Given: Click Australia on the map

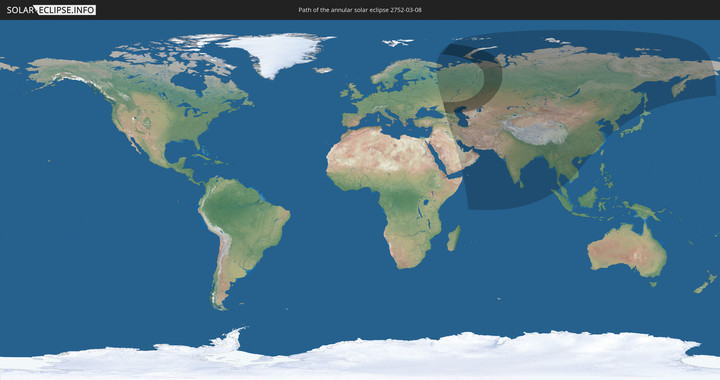Looking at the screenshot, I should point(627,251).
